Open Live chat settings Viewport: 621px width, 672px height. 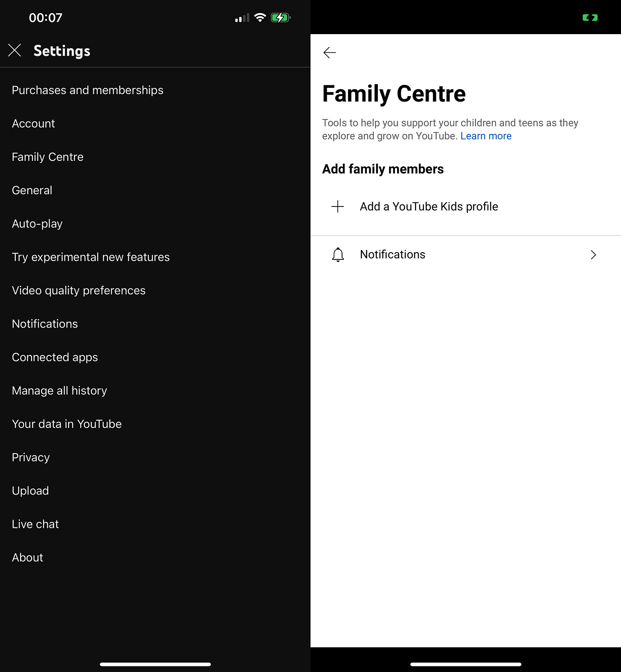point(155,524)
